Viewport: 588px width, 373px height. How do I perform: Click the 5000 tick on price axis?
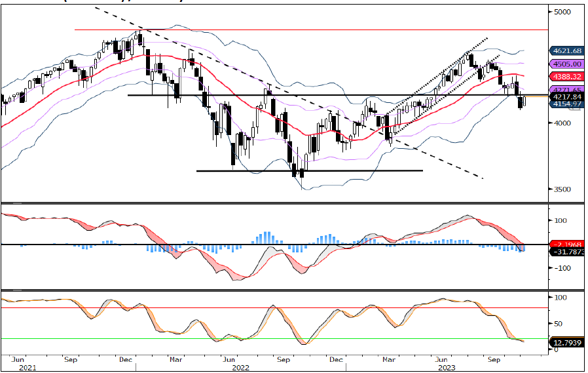pos(563,12)
